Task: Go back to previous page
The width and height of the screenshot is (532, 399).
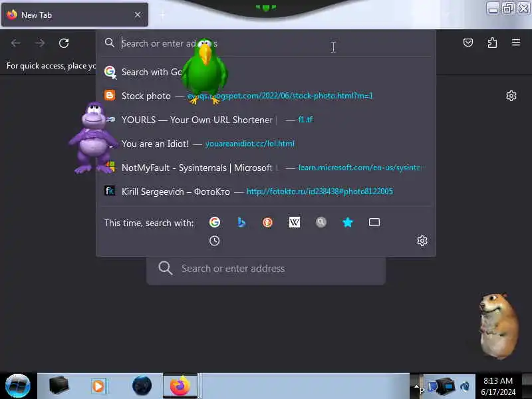Action: 15,43
